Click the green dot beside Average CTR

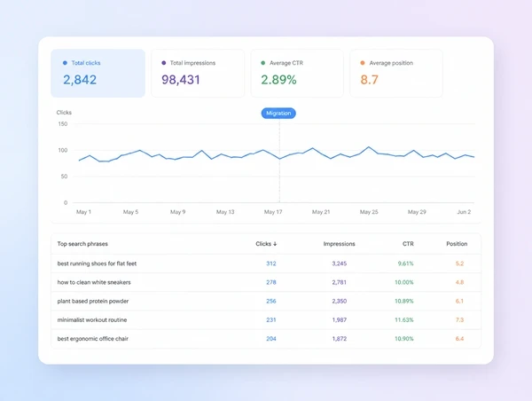pyautogui.click(x=263, y=63)
